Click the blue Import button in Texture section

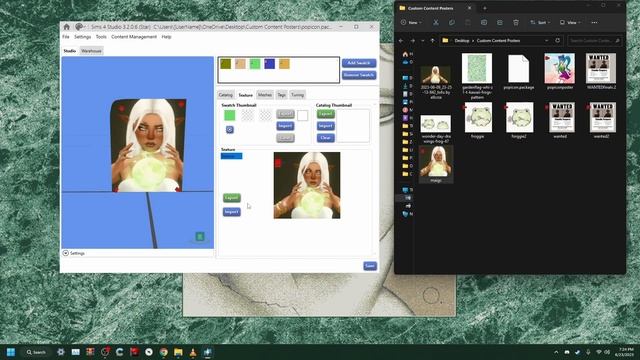[x=231, y=212]
